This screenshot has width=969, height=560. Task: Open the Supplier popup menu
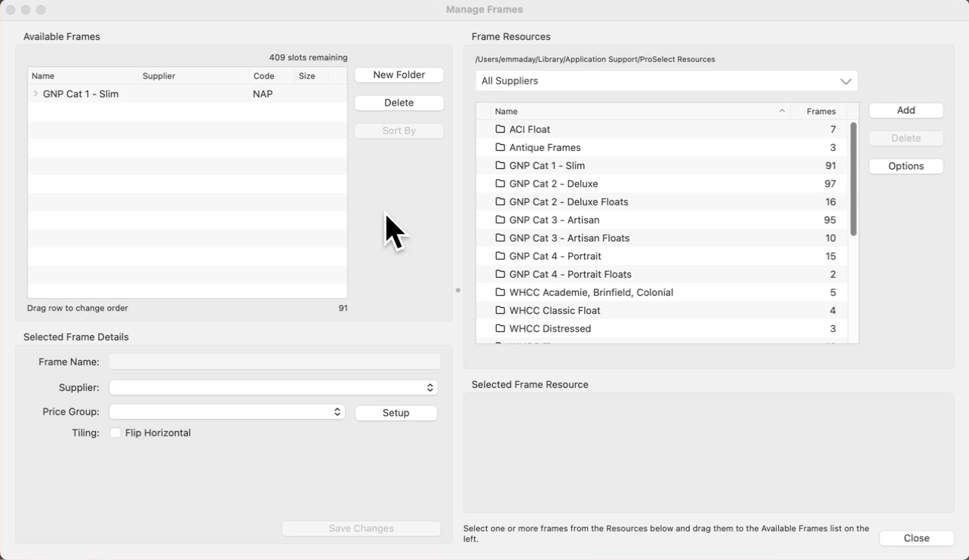tap(273, 387)
